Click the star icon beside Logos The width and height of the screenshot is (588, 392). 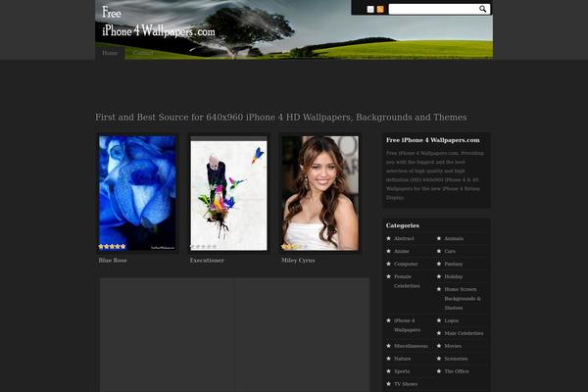pyautogui.click(x=439, y=320)
